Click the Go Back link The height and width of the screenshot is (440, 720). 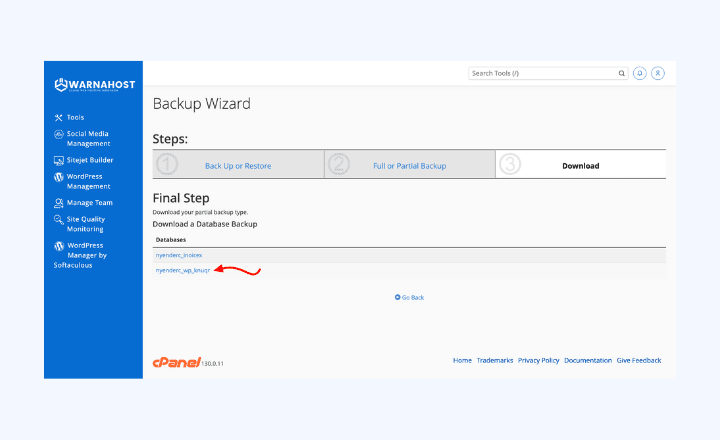(410, 297)
